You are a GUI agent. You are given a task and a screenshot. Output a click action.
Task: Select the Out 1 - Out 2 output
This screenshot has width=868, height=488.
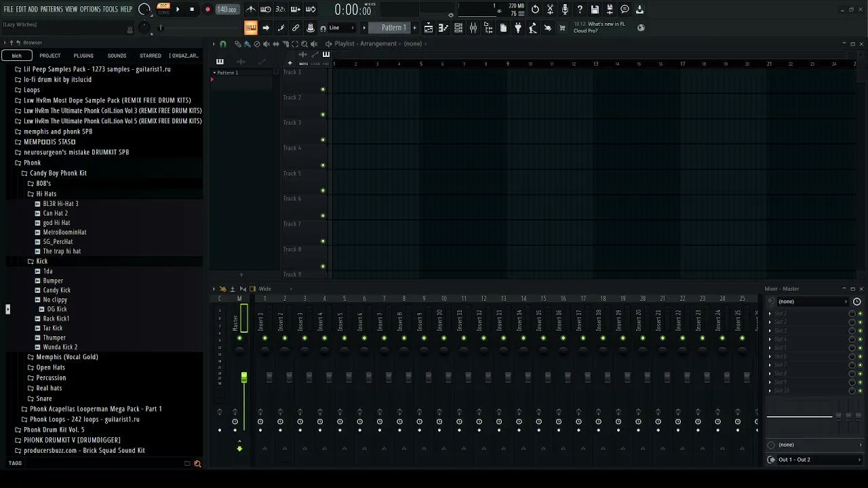click(814, 460)
